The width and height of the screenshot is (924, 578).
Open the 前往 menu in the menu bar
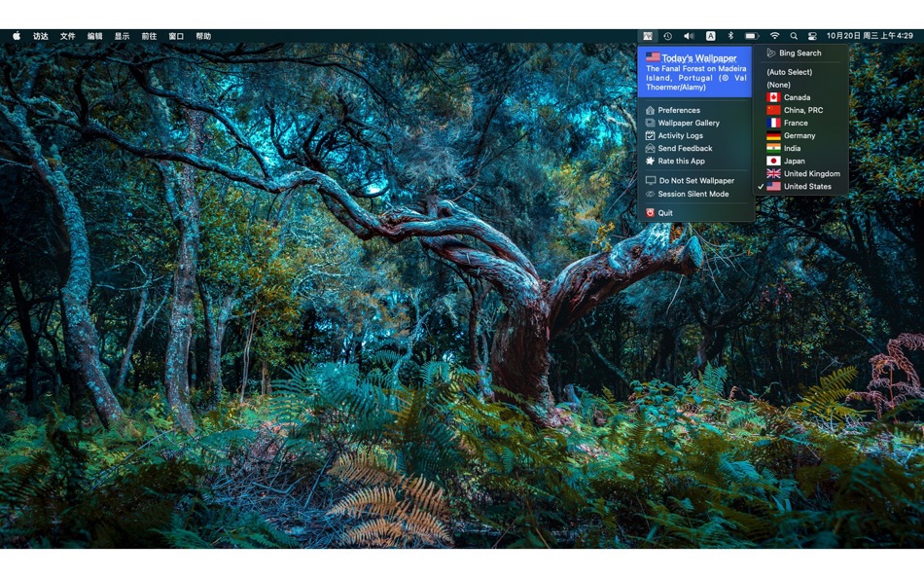point(149,36)
